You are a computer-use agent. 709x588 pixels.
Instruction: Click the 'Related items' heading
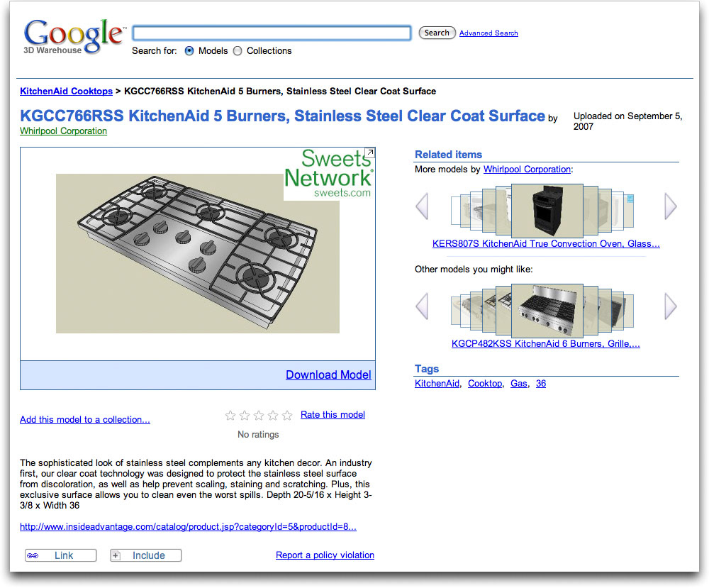click(x=449, y=154)
